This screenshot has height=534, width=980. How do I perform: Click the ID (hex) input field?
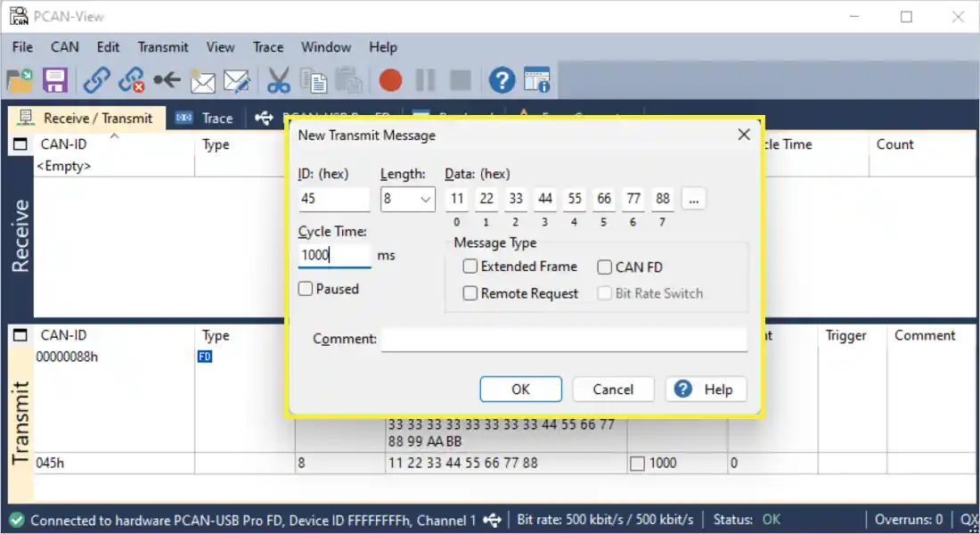(x=334, y=200)
